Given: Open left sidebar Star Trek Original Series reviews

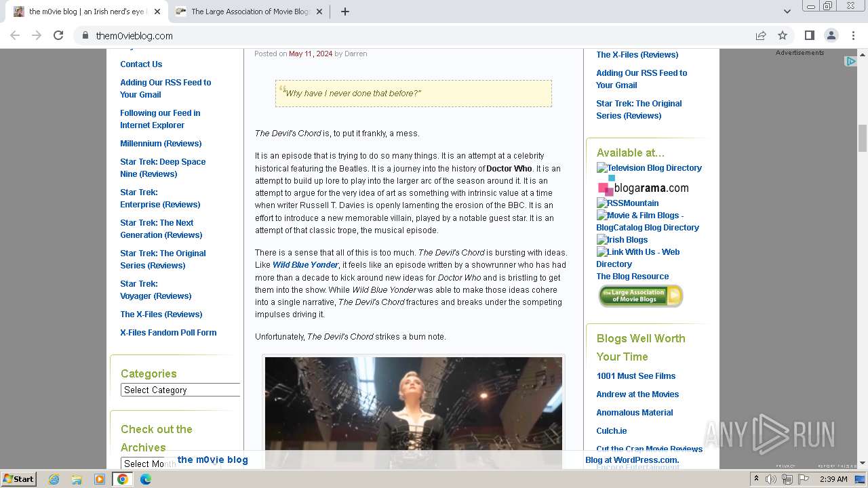Looking at the screenshot, I should [x=163, y=259].
